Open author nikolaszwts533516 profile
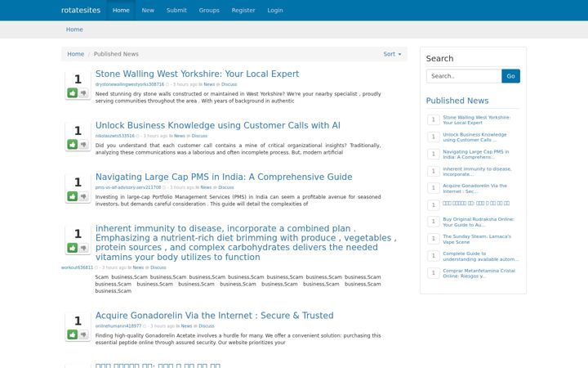This screenshot has width=588, height=368. (x=115, y=136)
